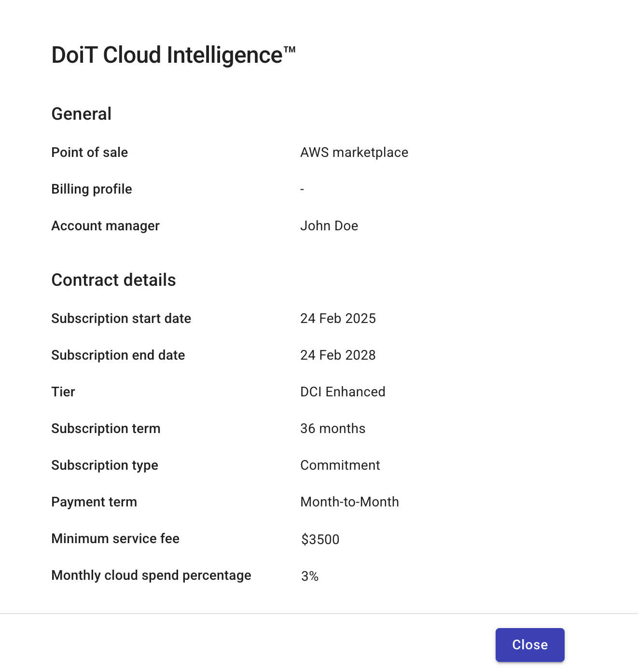Viewport: 638px width, 672px height.
Task: Click the Commitment subscription type value
Action: [340, 465]
